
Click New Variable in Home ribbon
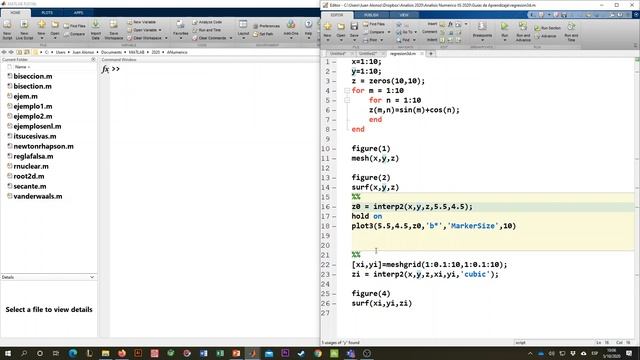pyautogui.click(x=142, y=22)
